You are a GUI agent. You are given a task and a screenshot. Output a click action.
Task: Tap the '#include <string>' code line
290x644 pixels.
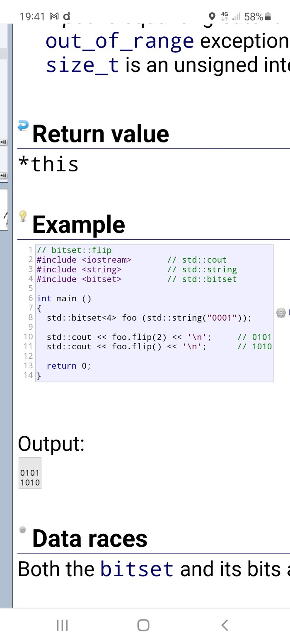(79, 269)
